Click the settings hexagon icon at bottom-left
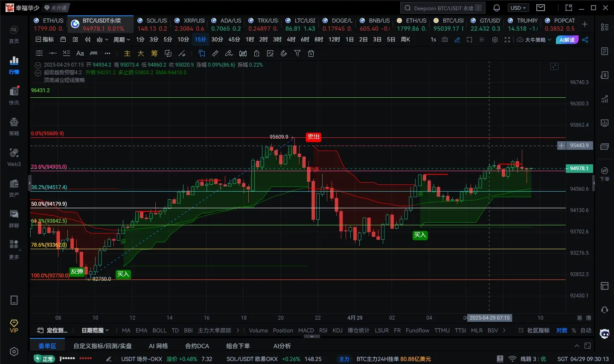Screen dimensions: 614x364 coord(14,352)
